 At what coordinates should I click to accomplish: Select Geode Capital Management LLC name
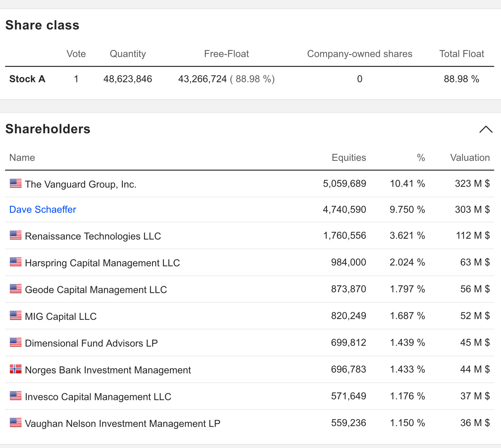point(96,290)
